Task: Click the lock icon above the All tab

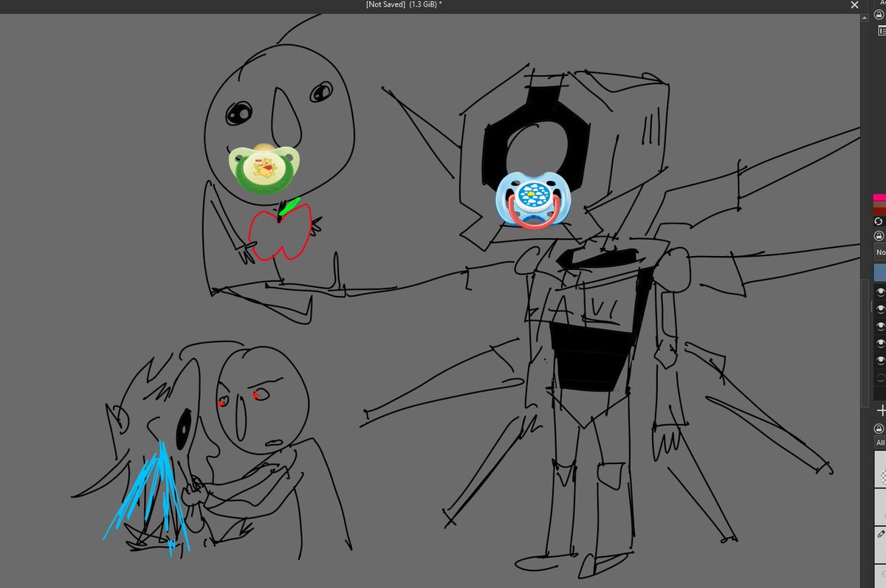Action: click(879, 429)
